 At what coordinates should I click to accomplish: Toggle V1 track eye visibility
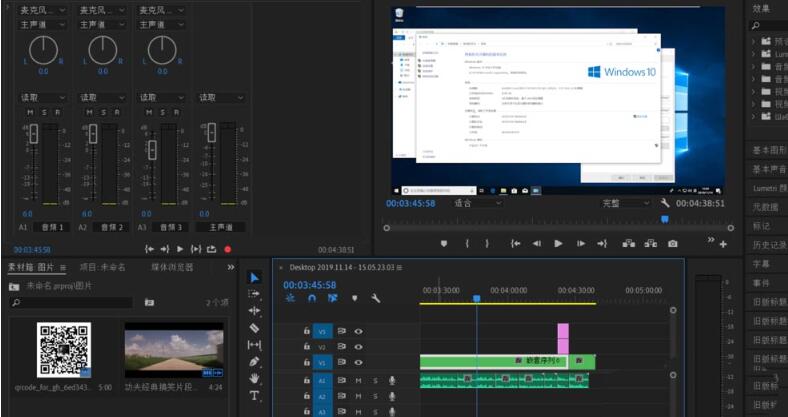pos(358,361)
